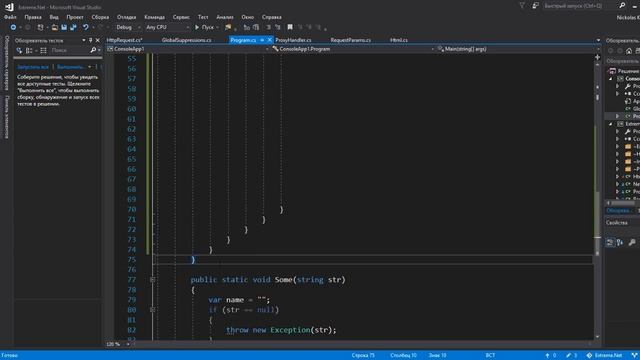Viewport: 640px width, 360px height.
Task: Click the properties panel wrench icon
Action: [x=632, y=242]
